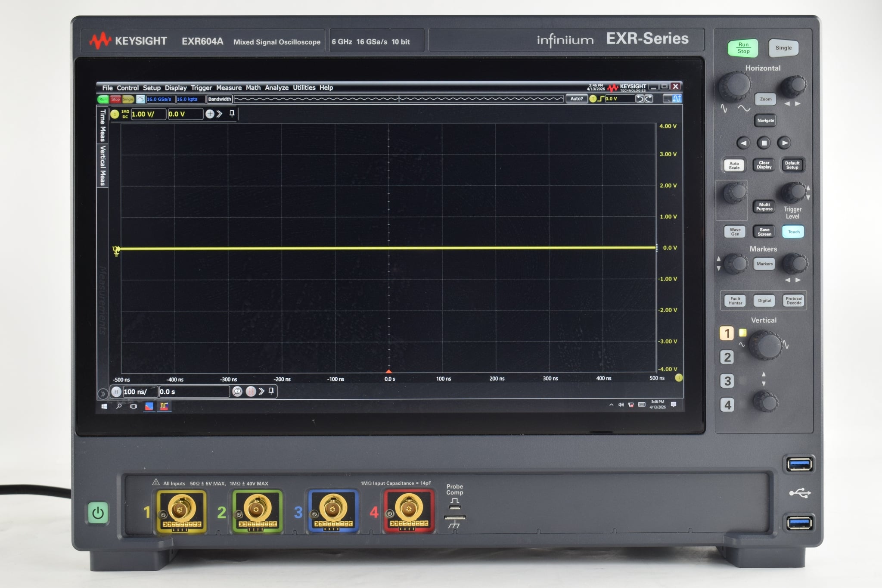Expand the horizontal bar double-chevron
The image size is (882, 588).
pyautogui.click(x=261, y=391)
